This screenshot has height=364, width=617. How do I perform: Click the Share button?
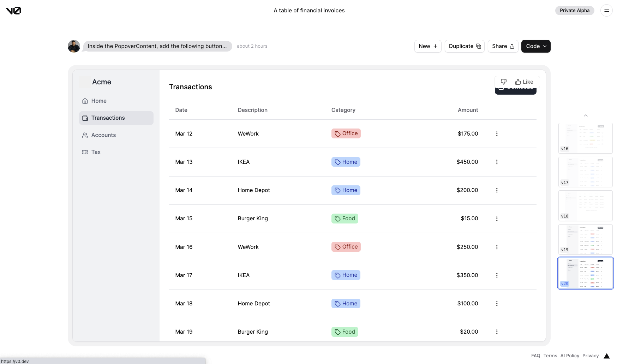click(503, 46)
